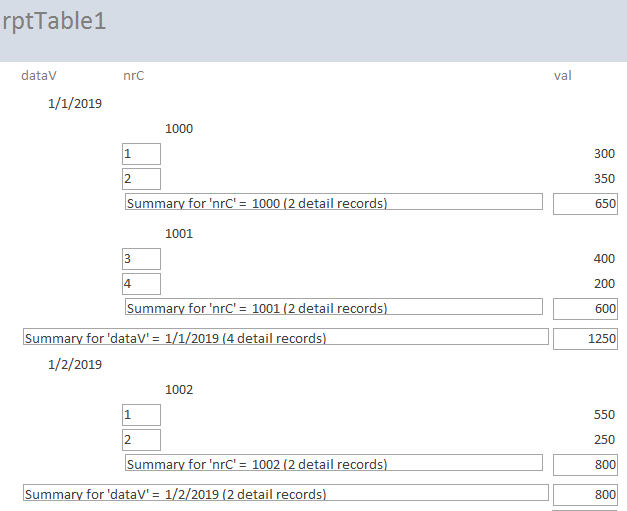Click the rptTable1 report title
The height and width of the screenshot is (511, 627).
pyautogui.click(x=54, y=21)
